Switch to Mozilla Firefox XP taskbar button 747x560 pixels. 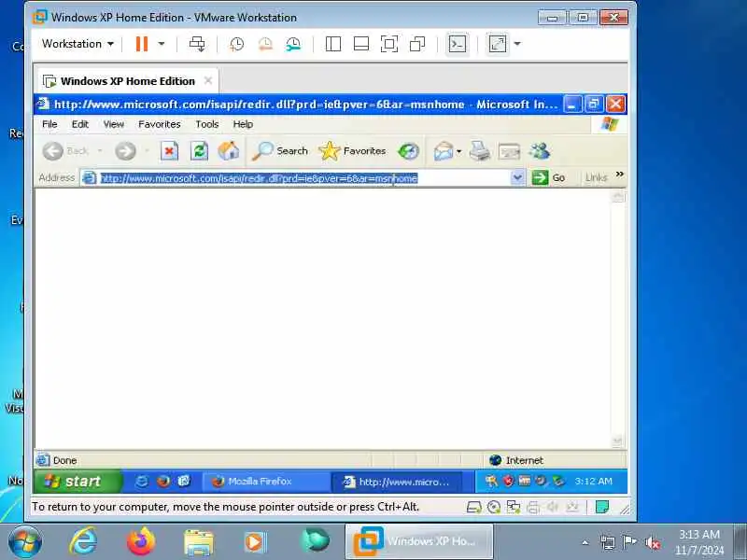click(x=266, y=482)
